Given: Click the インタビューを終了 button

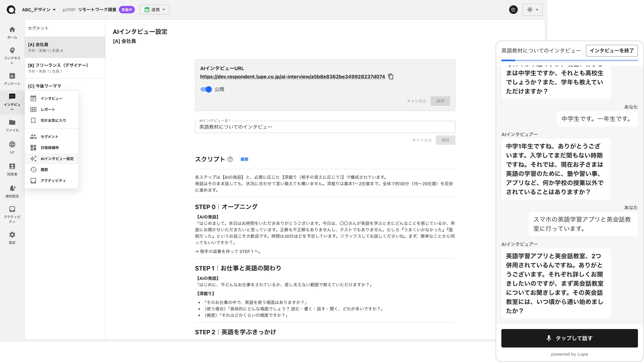Looking at the screenshot, I should tap(612, 51).
